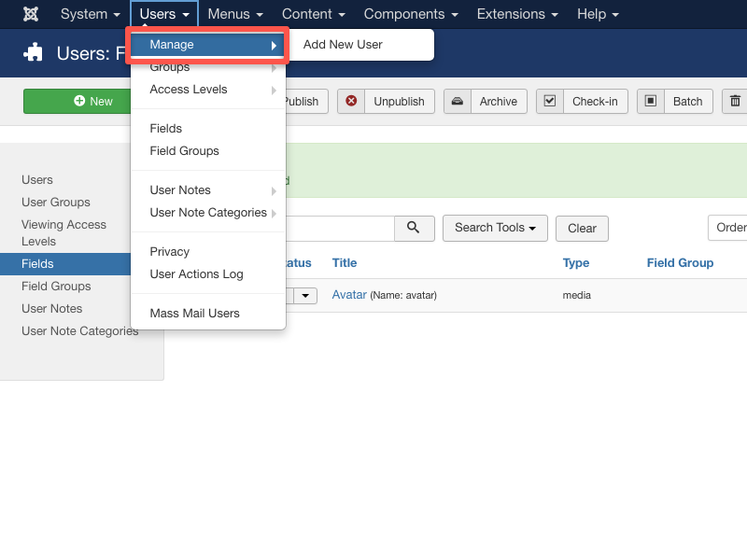Image resolution: width=747 pixels, height=560 pixels.
Task: Open the Search Tools dropdown
Action: 495,228
